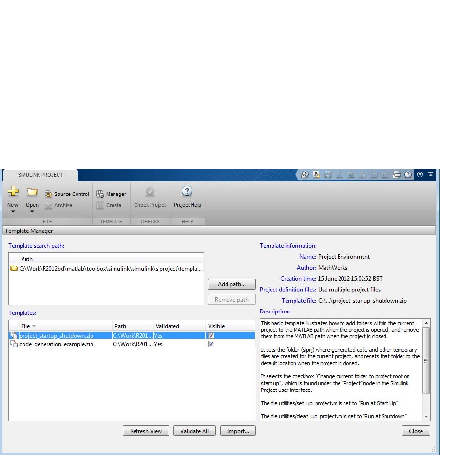
Task: Select the code_generation_example.zip row
Action: tap(132, 344)
